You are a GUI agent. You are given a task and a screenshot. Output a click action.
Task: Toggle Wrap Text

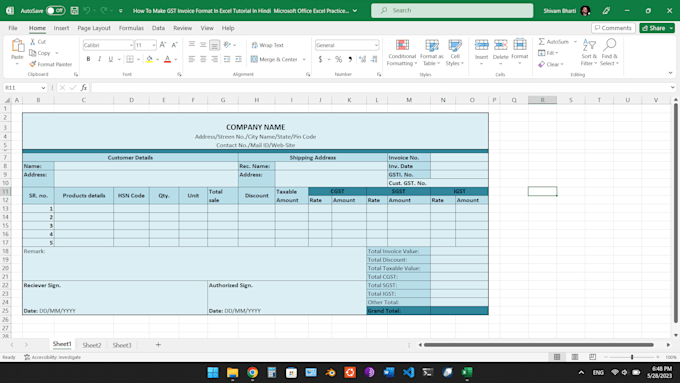click(x=268, y=45)
